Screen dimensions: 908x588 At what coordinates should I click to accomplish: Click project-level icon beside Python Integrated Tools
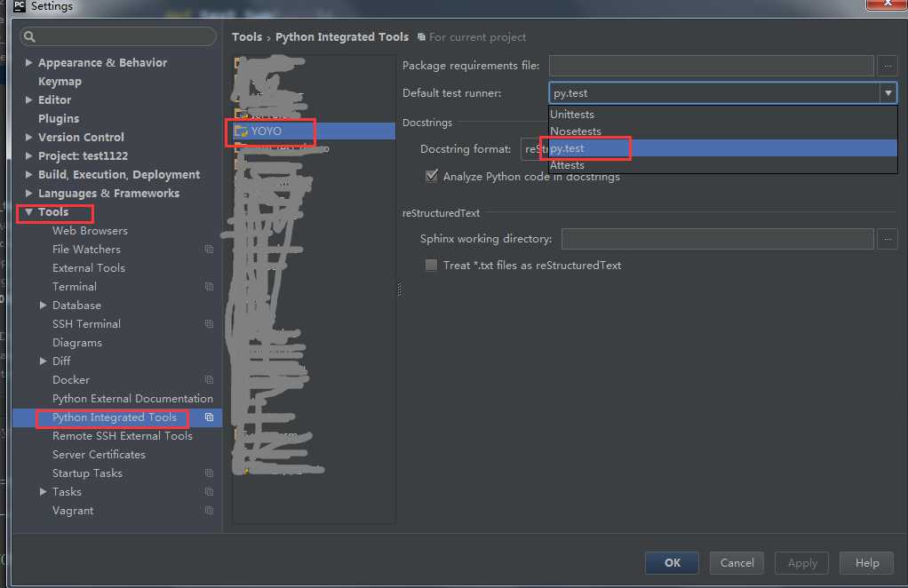pos(209,417)
